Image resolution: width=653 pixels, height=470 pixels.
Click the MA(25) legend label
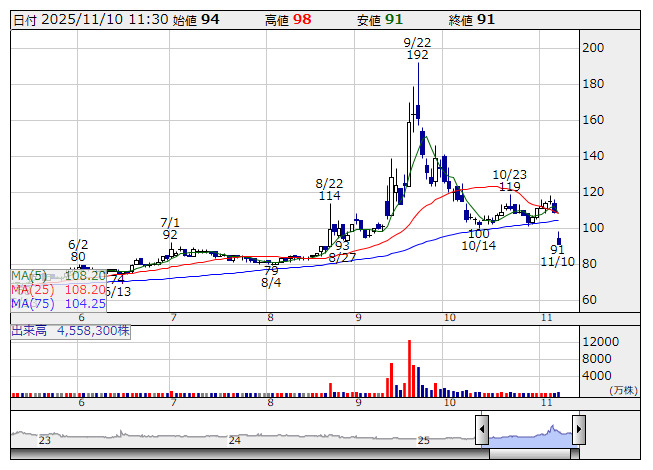pyautogui.click(x=30, y=289)
